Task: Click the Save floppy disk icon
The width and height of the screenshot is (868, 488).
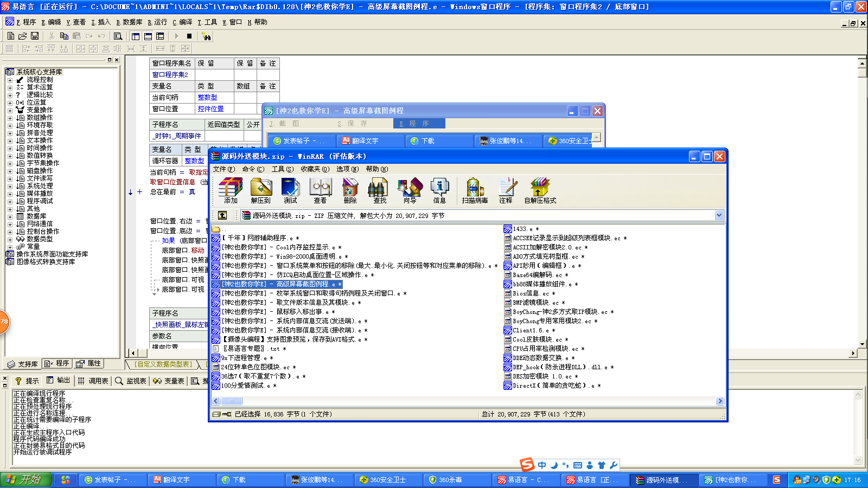Action: pos(35,36)
